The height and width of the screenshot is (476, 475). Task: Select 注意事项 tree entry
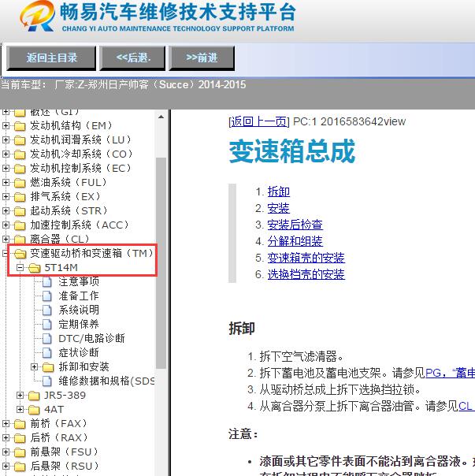[x=79, y=281]
